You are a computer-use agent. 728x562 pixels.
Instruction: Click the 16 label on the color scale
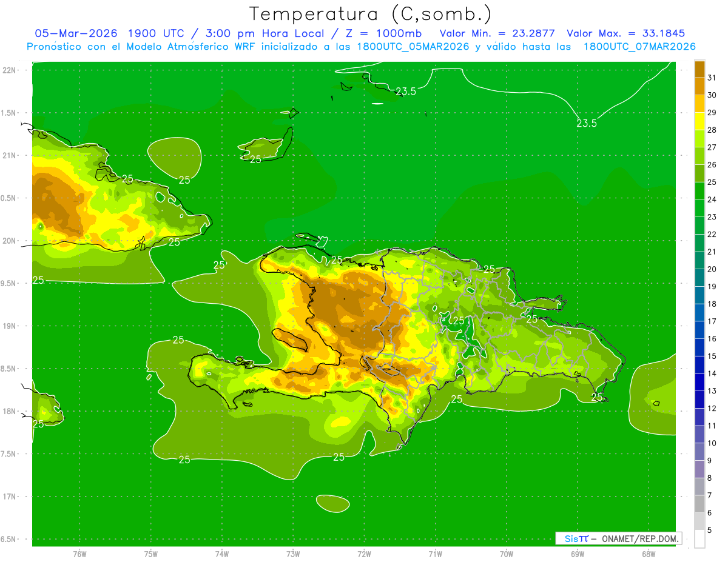(x=712, y=338)
